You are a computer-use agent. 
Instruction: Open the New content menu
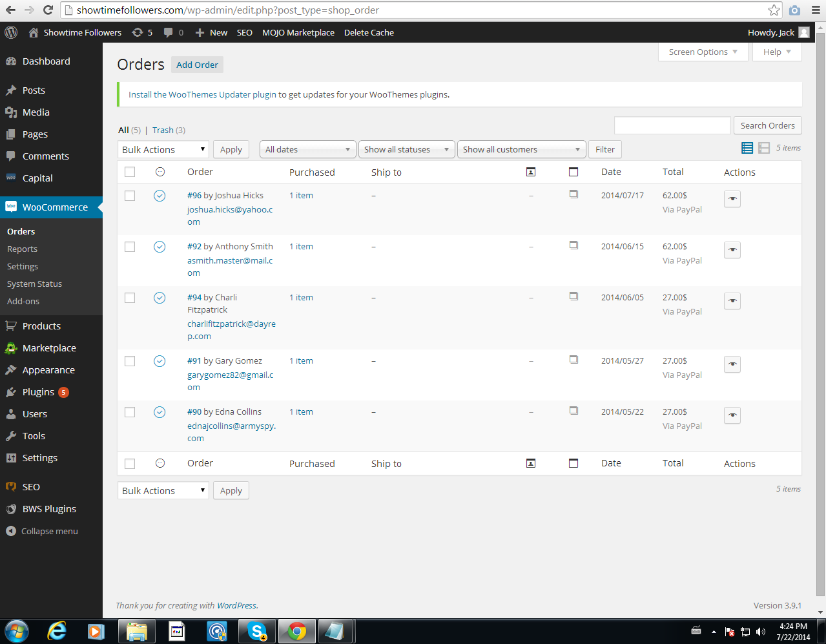click(x=211, y=32)
